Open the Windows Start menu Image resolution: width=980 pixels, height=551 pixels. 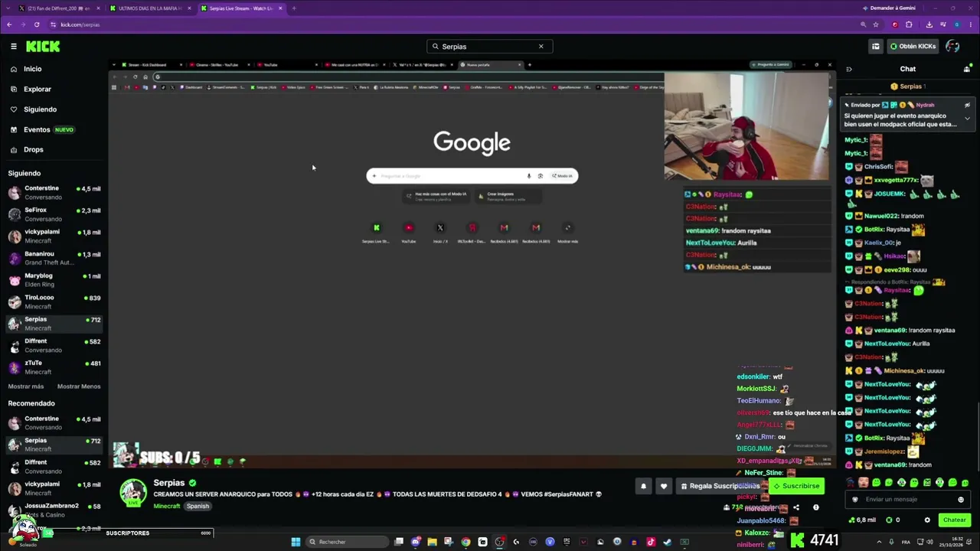(296, 542)
